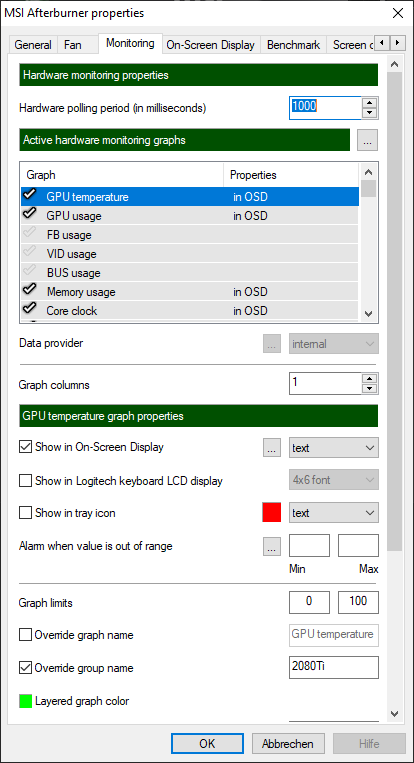Viewport: 414px width, 763px height.
Task: Open the 4x6 font dropdown
Action: pos(334,480)
